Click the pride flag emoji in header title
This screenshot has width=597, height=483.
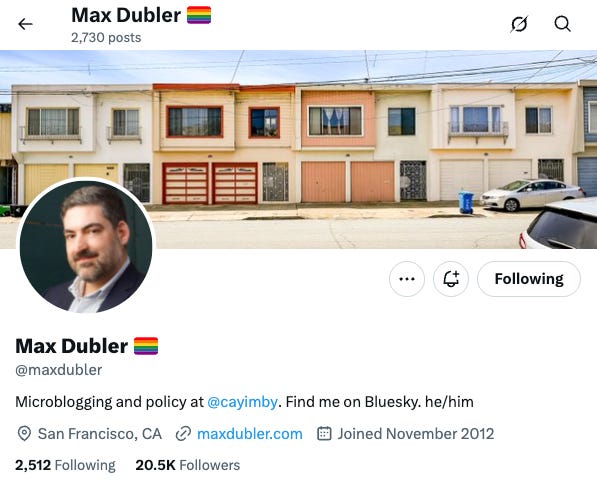199,15
